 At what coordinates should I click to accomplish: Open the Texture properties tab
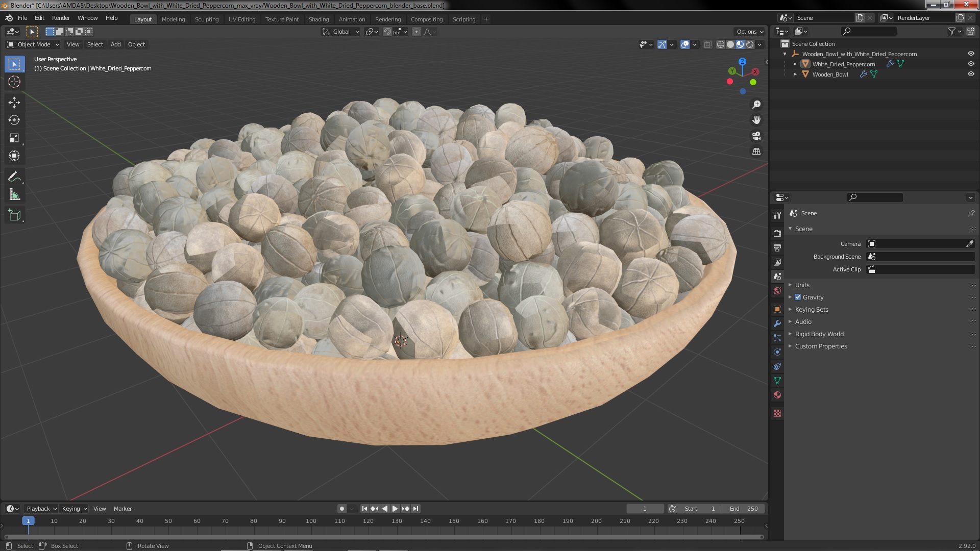(777, 413)
